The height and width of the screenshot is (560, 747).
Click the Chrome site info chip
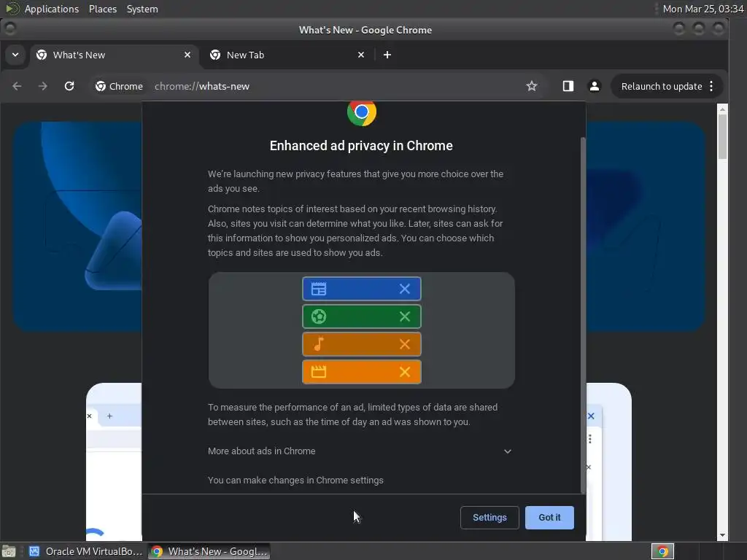click(119, 86)
